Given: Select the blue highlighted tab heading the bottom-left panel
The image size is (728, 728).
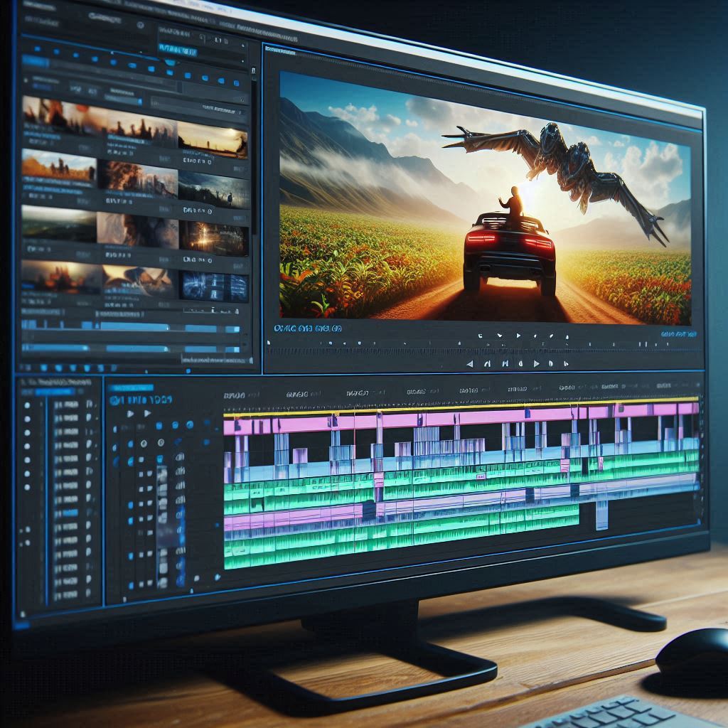Looking at the screenshot, I should (55, 392).
